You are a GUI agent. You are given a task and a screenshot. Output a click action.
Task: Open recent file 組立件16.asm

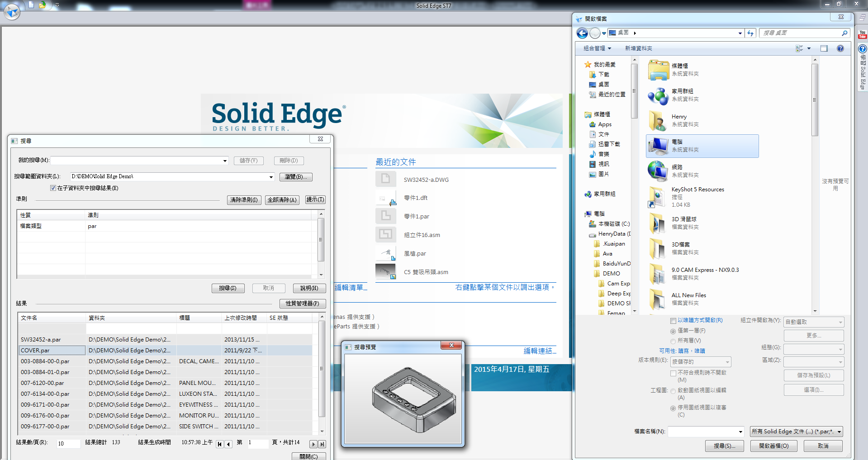click(422, 235)
